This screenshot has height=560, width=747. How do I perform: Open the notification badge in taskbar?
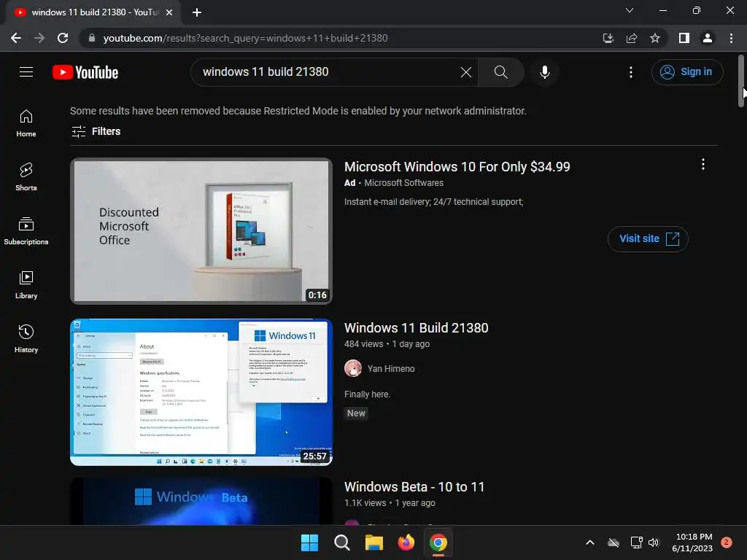[727, 542]
